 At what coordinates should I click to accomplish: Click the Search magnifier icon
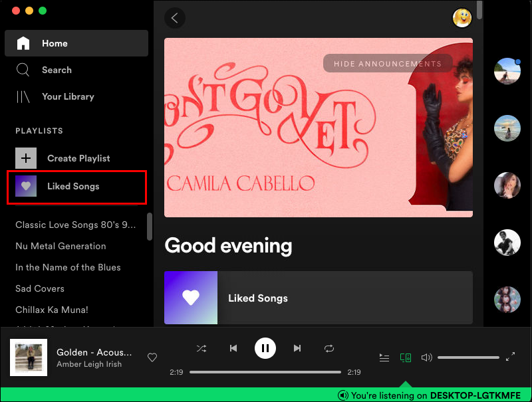(x=23, y=70)
